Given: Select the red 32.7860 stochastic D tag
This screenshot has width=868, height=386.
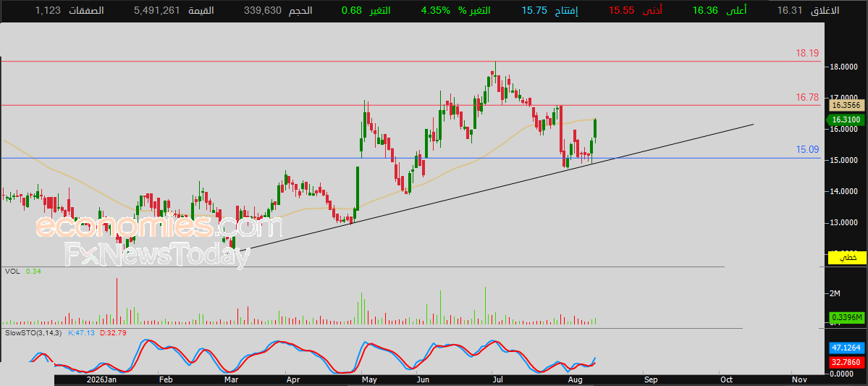Looking at the screenshot, I should 846,362.
